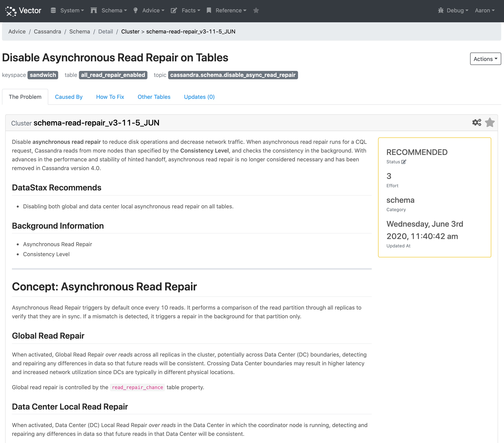The width and height of the screenshot is (504, 443).
Task: Expand the Facts dropdown menu
Action: (x=191, y=10)
